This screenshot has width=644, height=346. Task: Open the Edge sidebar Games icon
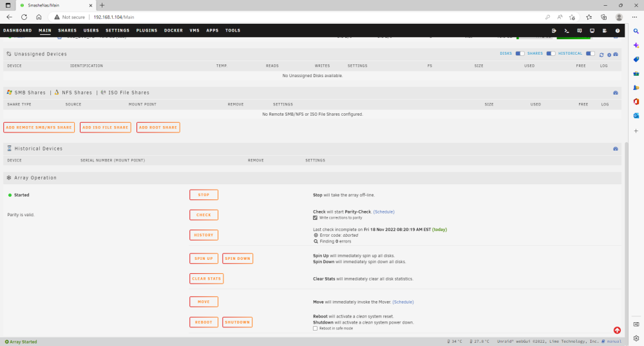[636, 87]
